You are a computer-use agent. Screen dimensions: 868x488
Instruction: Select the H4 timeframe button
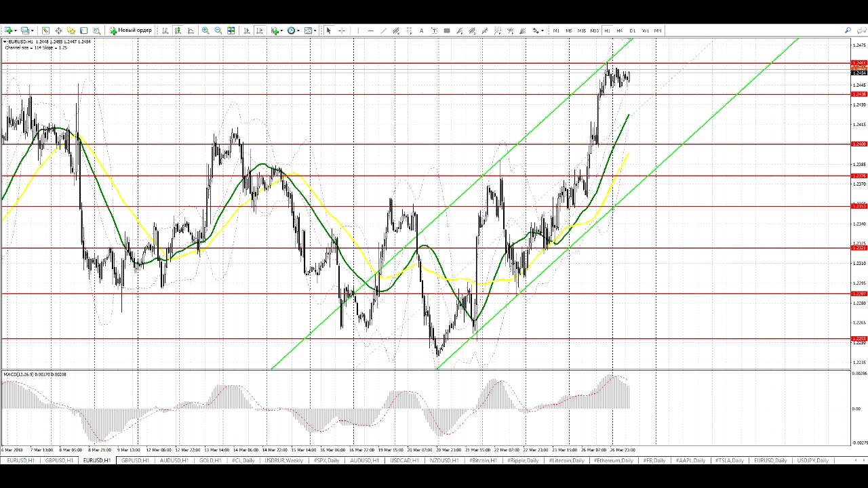click(620, 30)
